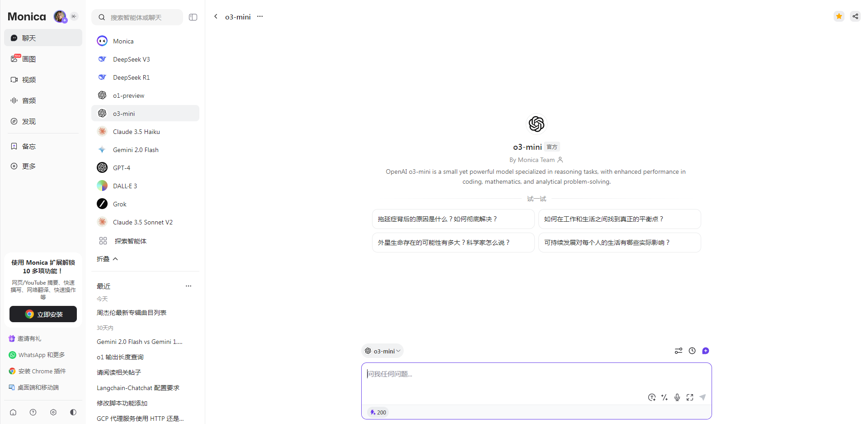868x424 pixels.
Task: Click the user profile avatar
Action: point(60,17)
